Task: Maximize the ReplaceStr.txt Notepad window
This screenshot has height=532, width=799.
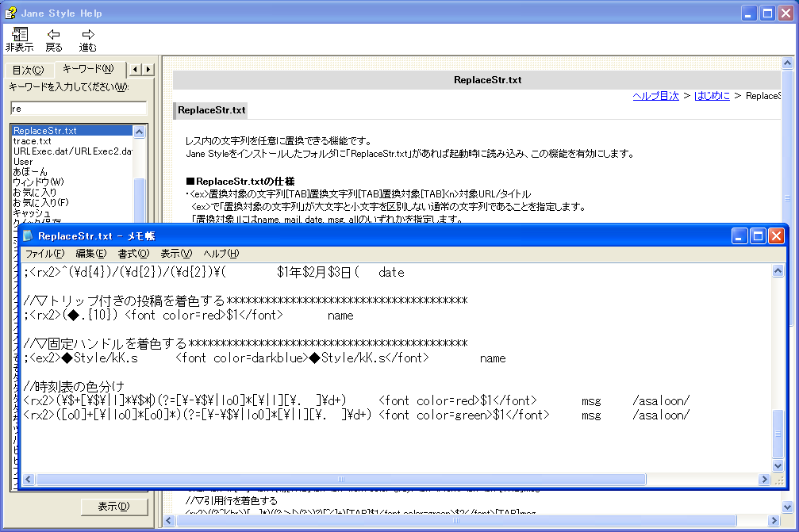Action: point(758,235)
